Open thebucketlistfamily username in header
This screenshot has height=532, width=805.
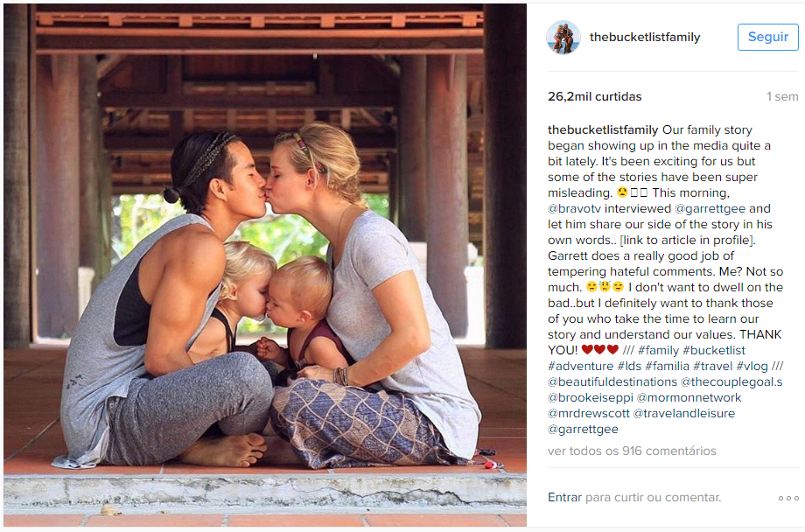645,37
